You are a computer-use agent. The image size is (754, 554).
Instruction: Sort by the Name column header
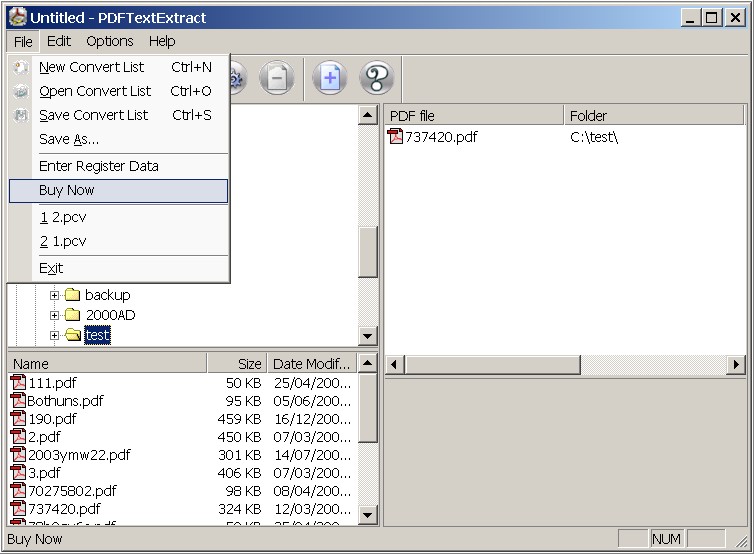[107, 364]
